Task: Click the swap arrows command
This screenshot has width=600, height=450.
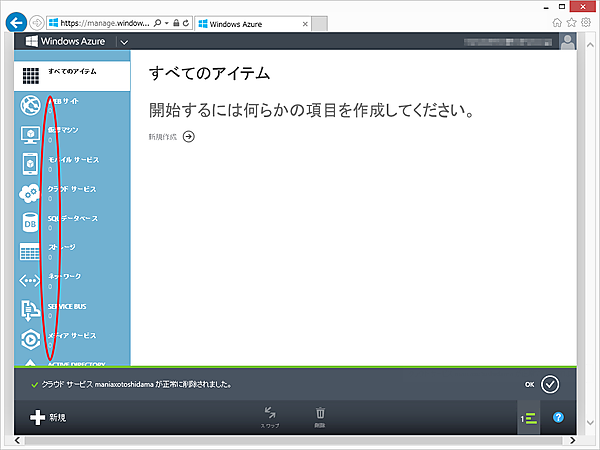Action: pyautogui.click(x=271, y=413)
